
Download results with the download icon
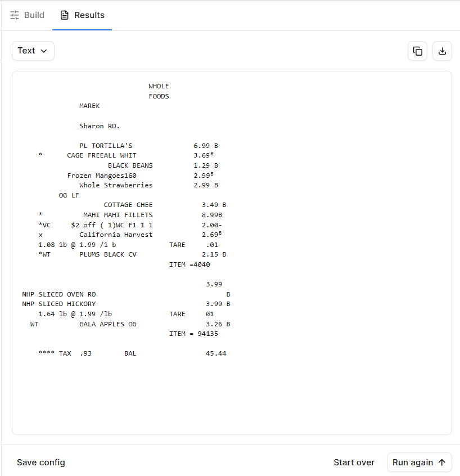pos(442,51)
